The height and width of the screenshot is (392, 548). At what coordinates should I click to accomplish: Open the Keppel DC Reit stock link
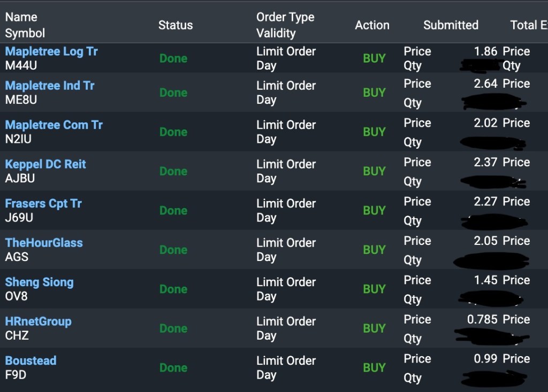[x=45, y=164]
